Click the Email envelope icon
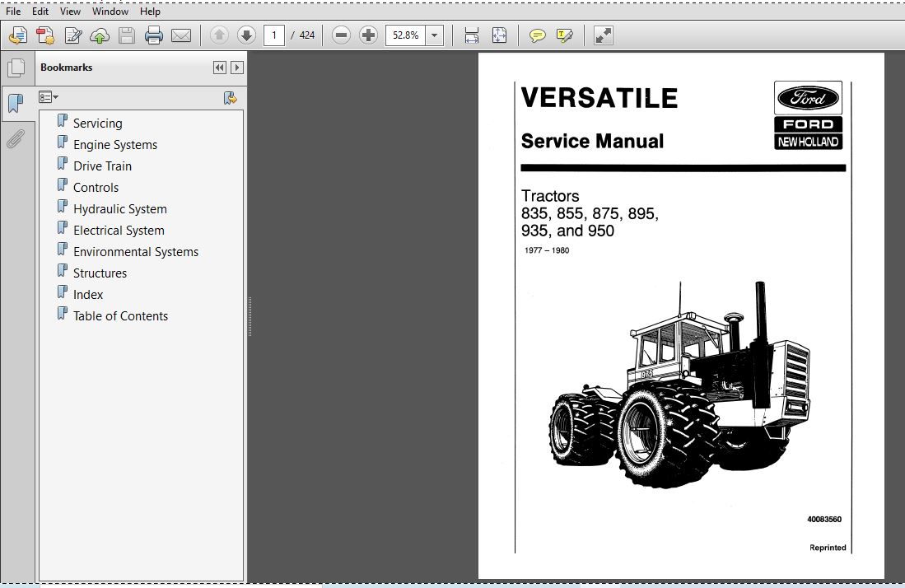Viewport: 905px width, 588px height. click(180, 35)
